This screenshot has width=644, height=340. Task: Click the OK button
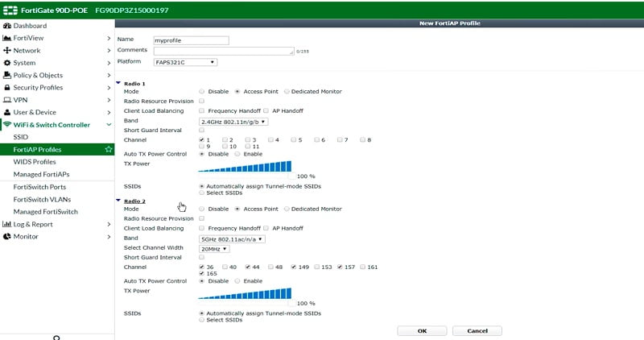[x=422, y=330]
